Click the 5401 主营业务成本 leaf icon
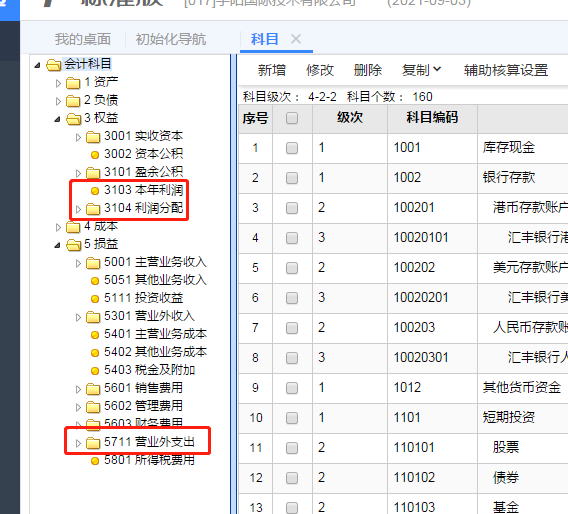This screenshot has height=514, width=568. pos(95,335)
